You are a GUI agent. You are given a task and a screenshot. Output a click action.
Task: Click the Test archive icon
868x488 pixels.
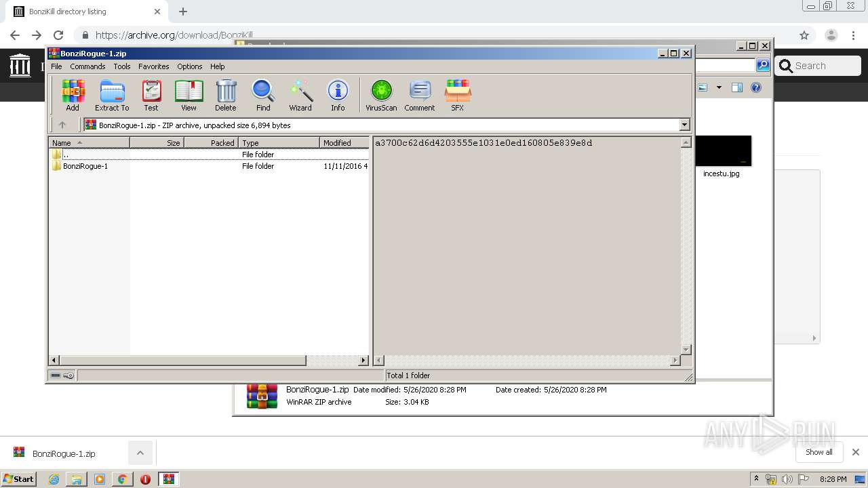[x=151, y=95]
